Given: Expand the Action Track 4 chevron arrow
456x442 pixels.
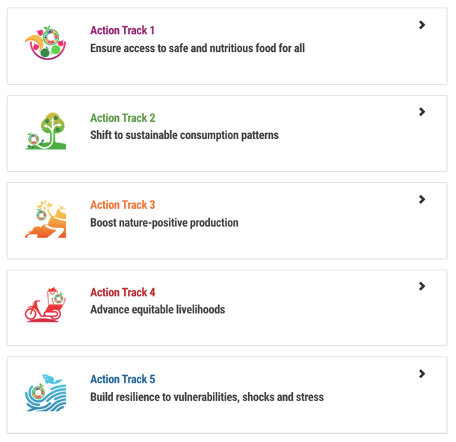Looking at the screenshot, I should [422, 286].
